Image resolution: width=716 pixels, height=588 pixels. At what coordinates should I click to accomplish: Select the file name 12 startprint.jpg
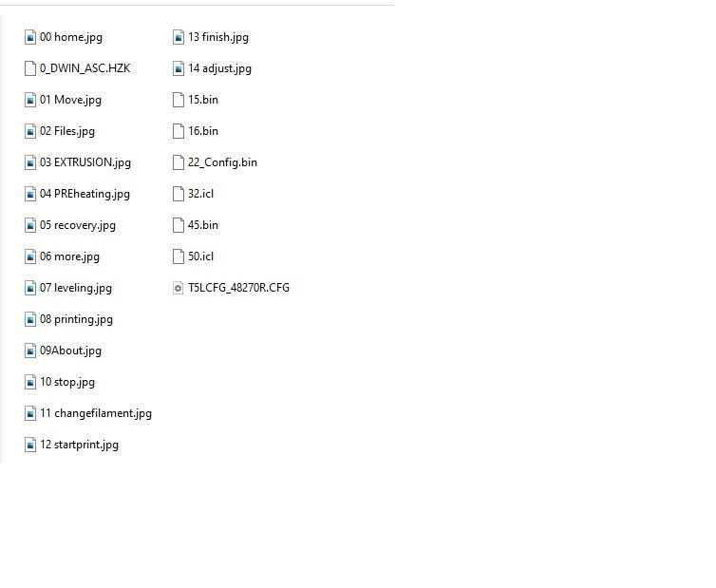(x=80, y=445)
